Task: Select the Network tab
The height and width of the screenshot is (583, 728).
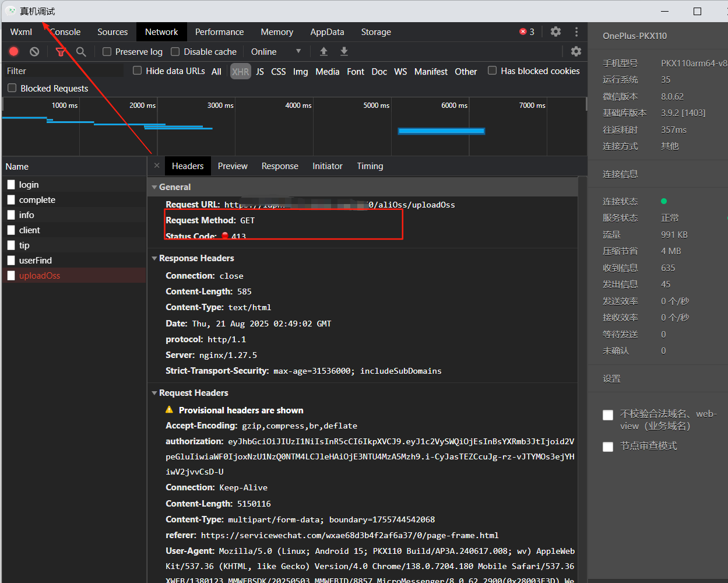Action: (x=161, y=32)
